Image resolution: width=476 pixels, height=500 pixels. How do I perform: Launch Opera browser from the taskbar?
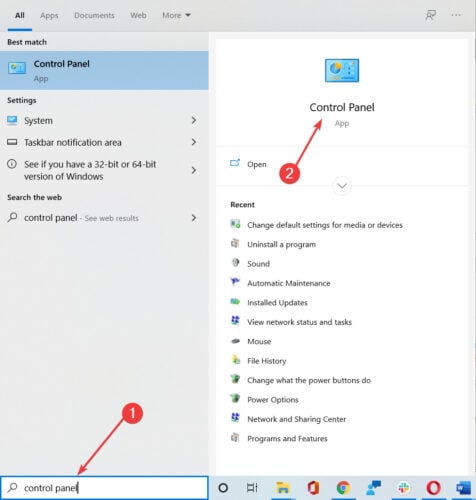pyautogui.click(x=433, y=488)
